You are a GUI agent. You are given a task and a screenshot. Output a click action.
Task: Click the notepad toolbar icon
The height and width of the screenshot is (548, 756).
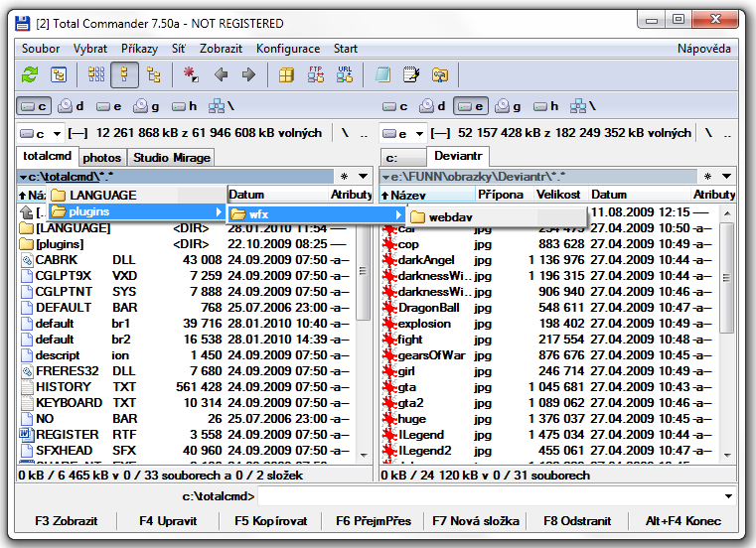point(382,74)
